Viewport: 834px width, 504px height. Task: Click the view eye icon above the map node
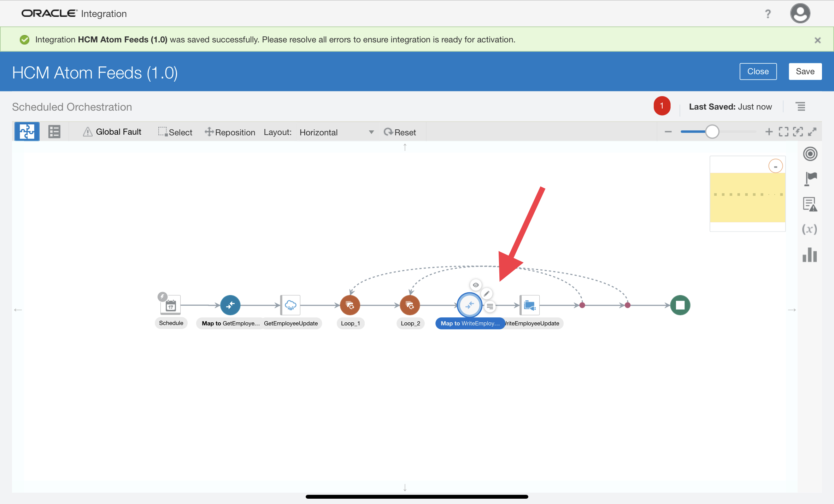(476, 285)
